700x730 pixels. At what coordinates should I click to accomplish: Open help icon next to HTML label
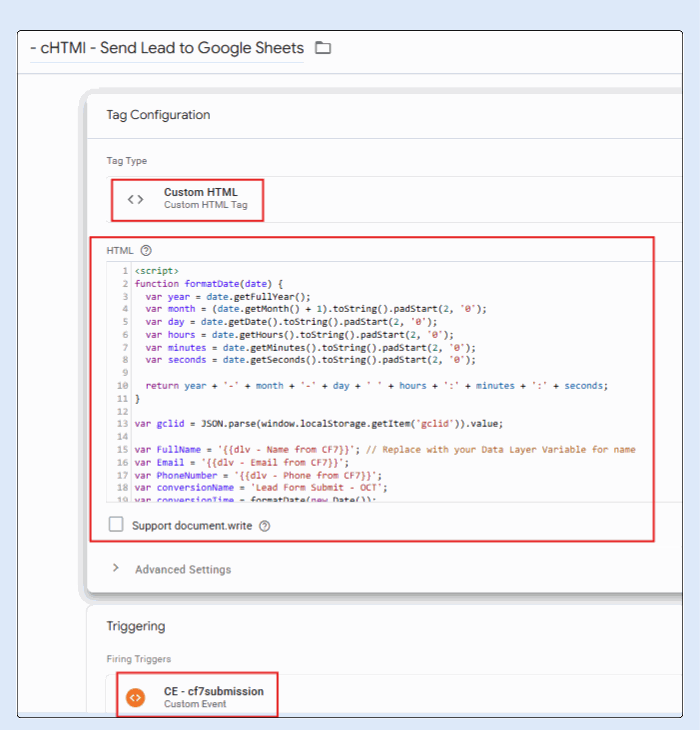click(146, 251)
